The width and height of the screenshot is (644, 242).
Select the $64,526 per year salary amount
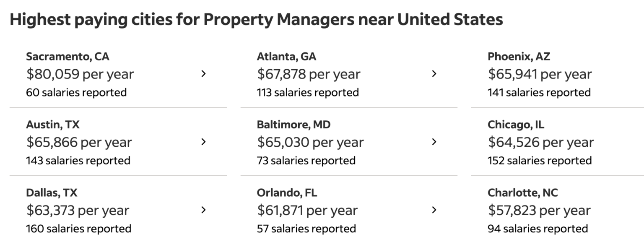click(541, 142)
